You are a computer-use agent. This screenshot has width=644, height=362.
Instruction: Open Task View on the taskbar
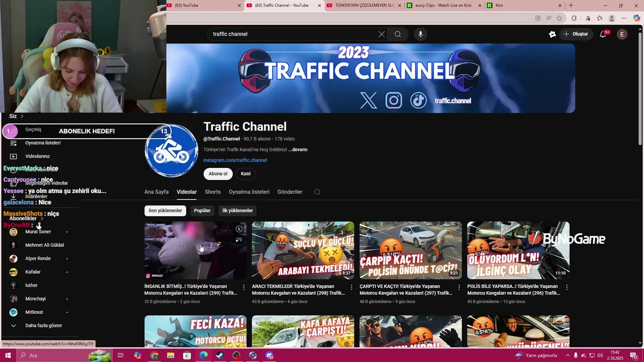coord(121,355)
